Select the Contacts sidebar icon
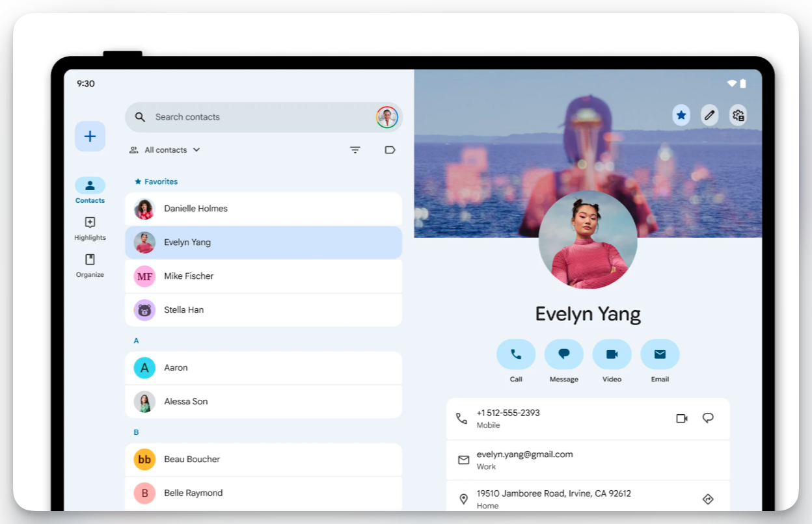The image size is (812, 524). [x=90, y=185]
